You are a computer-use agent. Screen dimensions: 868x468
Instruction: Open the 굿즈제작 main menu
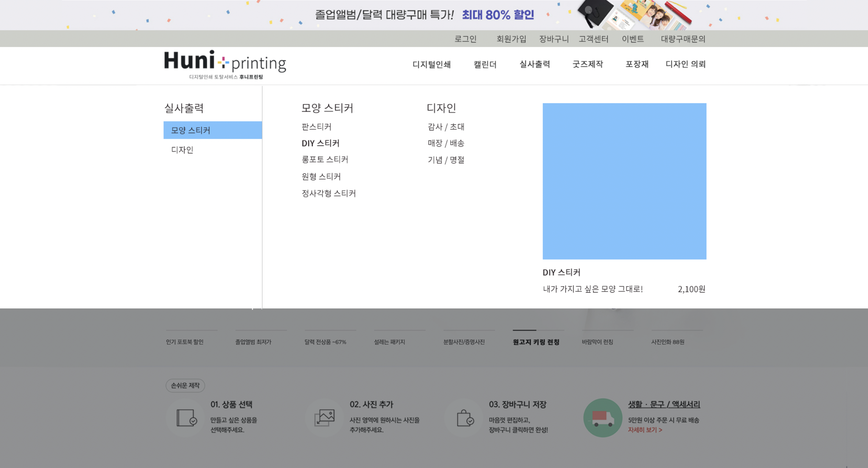[x=588, y=64]
